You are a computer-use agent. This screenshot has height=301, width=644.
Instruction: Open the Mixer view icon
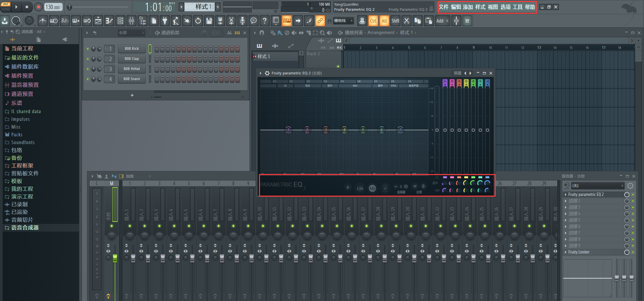coord(131,21)
